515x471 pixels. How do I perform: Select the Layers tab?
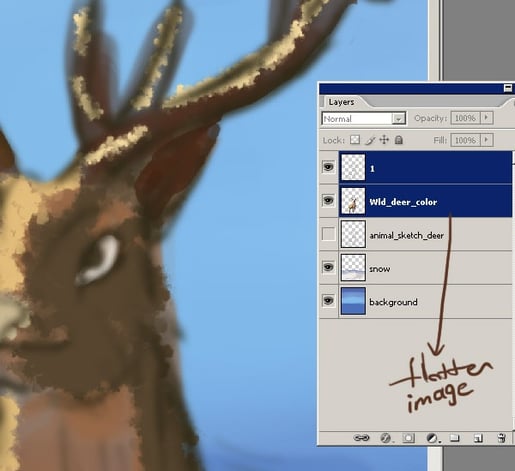[x=341, y=102]
